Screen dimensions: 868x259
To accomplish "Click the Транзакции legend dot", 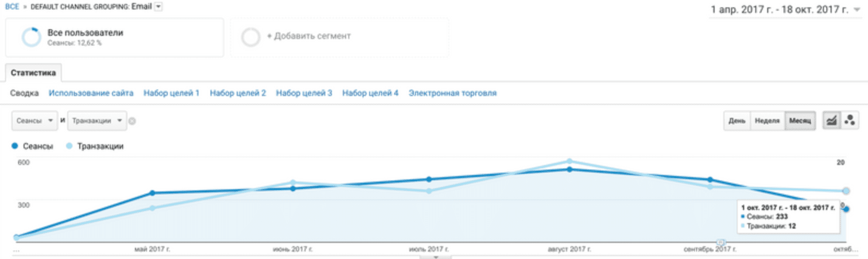I will pyautogui.click(x=69, y=146).
